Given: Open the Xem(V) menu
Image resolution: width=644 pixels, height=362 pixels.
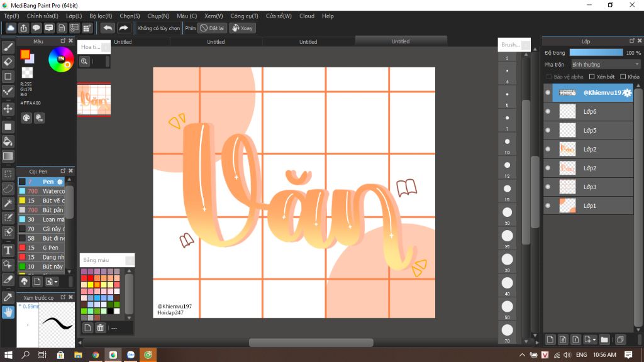Looking at the screenshot, I should click(214, 16).
